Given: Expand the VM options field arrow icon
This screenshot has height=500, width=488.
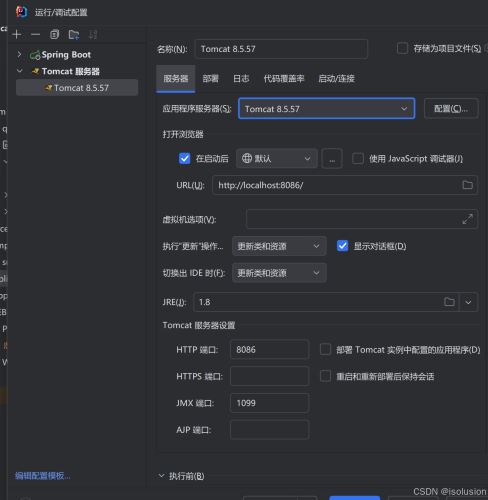Looking at the screenshot, I should [x=467, y=219].
